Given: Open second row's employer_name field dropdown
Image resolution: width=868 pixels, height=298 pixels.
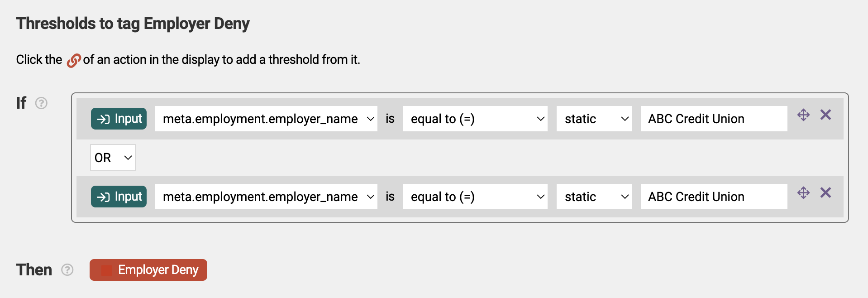Looking at the screenshot, I should pyautogui.click(x=266, y=197).
